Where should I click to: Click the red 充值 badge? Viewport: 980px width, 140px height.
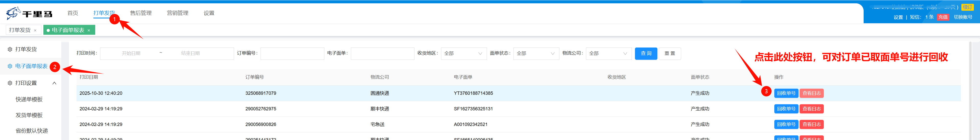click(943, 17)
